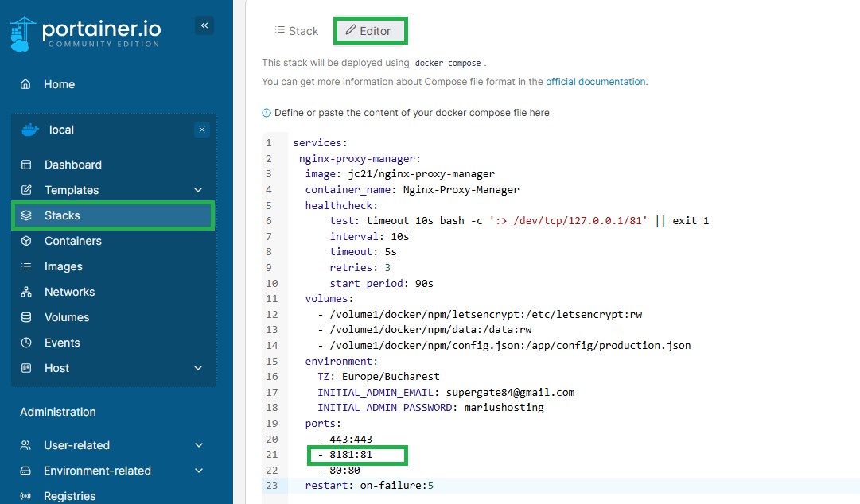
Task: Open the official documentation link
Action: coord(596,82)
